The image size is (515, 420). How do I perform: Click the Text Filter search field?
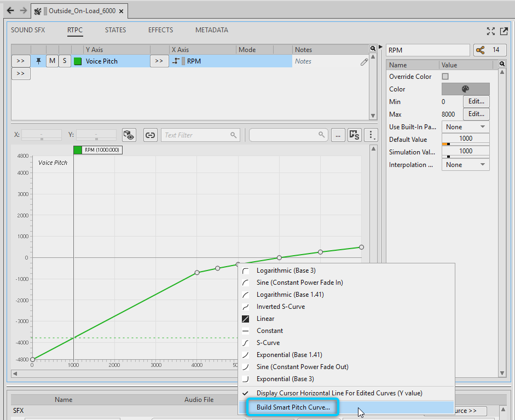coord(200,135)
